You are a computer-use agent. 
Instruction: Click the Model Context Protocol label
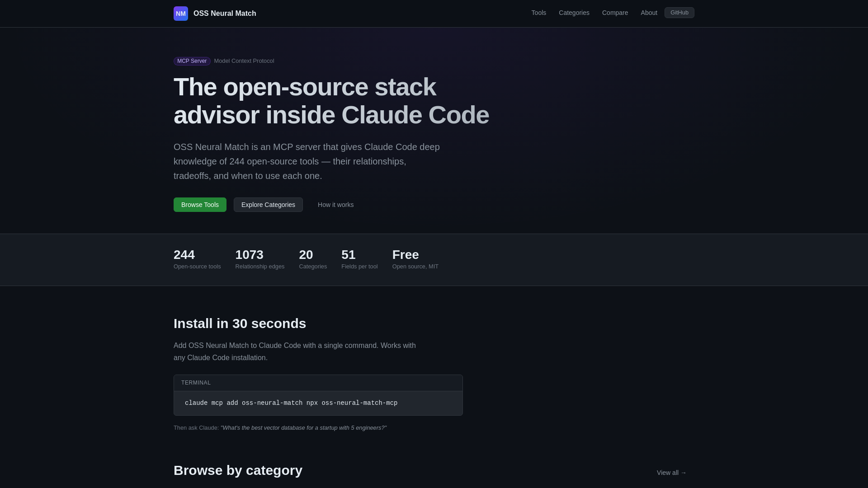(244, 61)
